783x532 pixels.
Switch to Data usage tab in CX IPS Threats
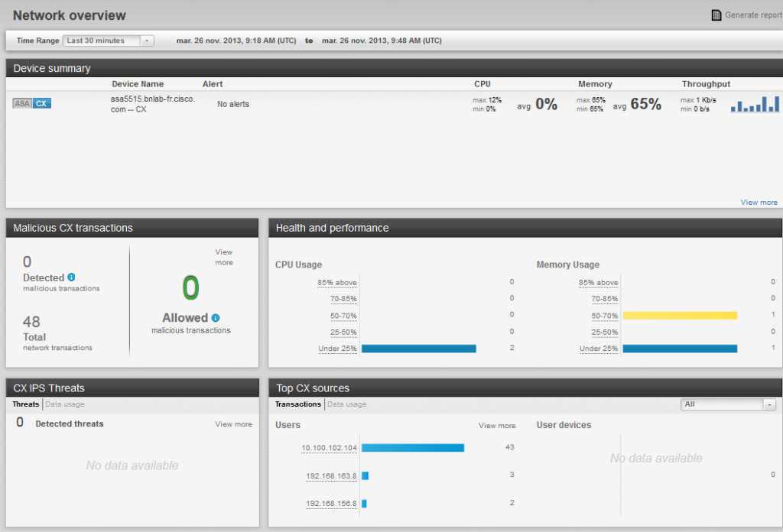pos(65,404)
